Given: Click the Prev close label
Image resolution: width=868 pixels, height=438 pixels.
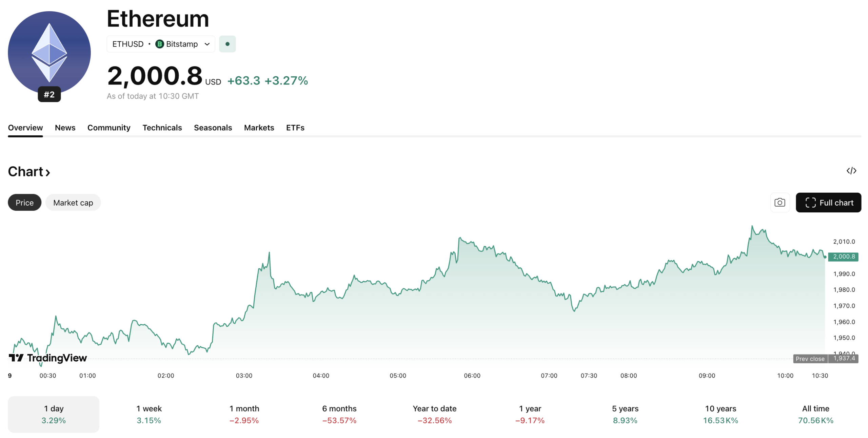Looking at the screenshot, I should [810, 359].
